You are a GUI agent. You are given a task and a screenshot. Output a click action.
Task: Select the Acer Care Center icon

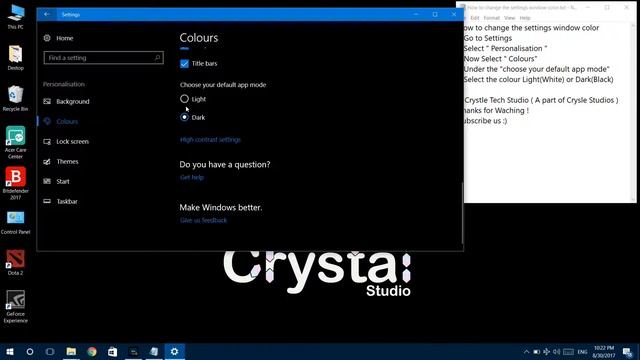pyautogui.click(x=16, y=142)
